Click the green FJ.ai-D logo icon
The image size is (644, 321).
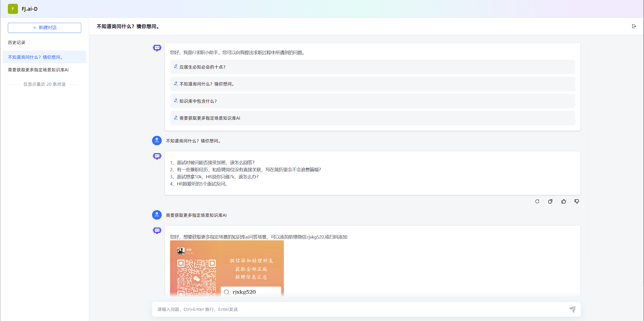pyautogui.click(x=13, y=9)
